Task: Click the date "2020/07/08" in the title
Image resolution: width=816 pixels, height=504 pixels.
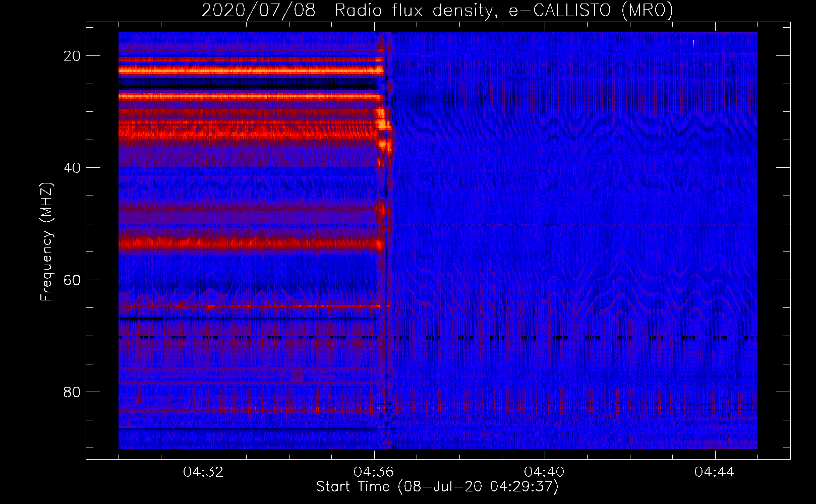Action: 258,10
